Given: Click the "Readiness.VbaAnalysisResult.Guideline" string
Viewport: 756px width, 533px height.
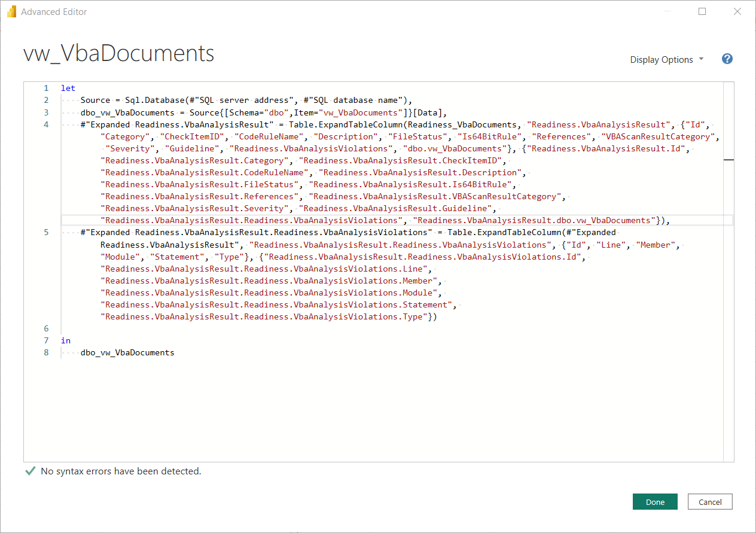Looking at the screenshot, I should pyautogui.click(x=395, y=208).
